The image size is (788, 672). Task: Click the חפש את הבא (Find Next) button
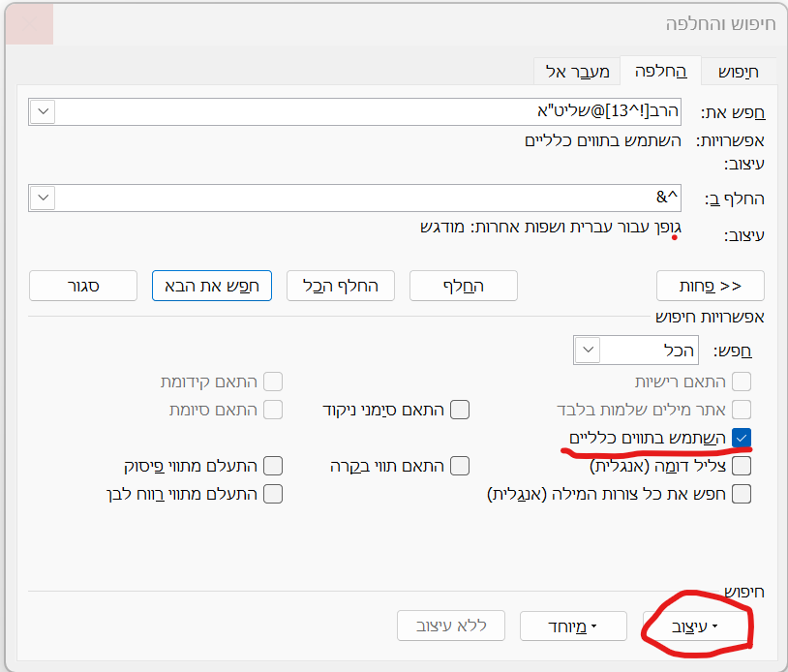pos(212,286)
